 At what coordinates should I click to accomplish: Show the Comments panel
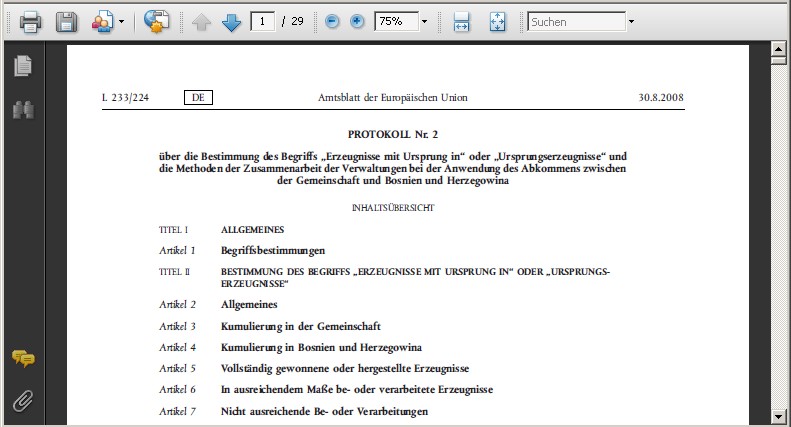(22, 358)
